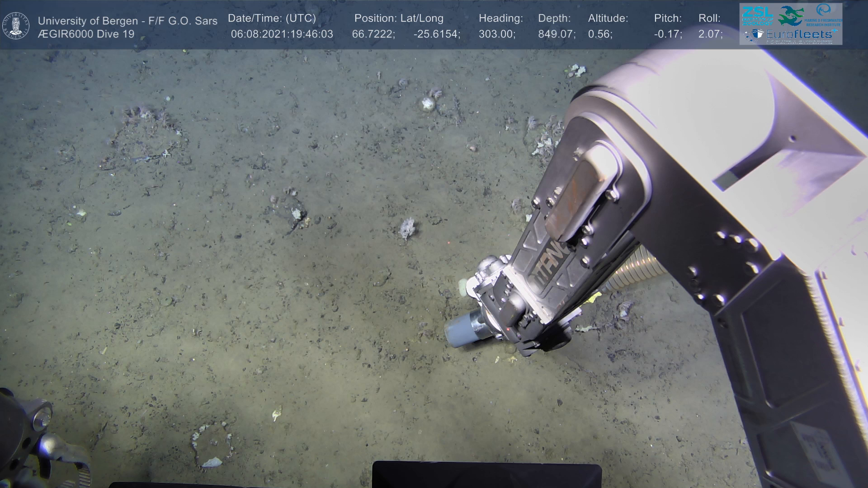868x488 pixels.
Task: Click the Pitch value -0.17
Action: [667, 34]
